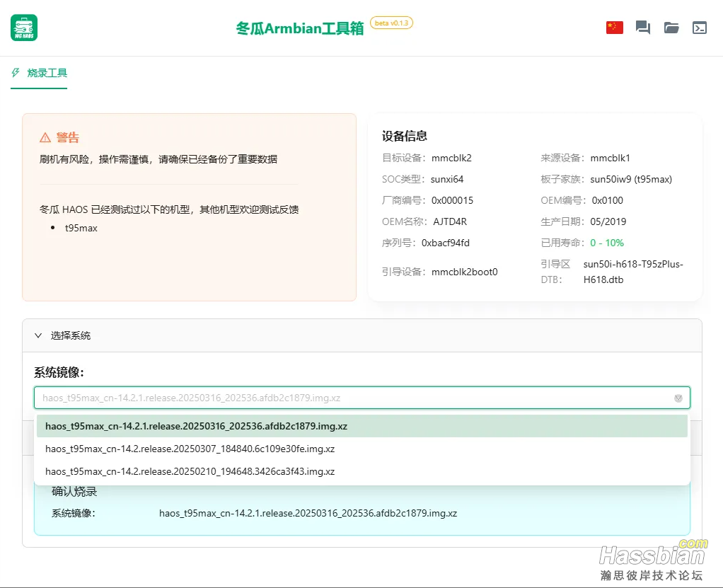Screen dimensions: 723x588
Task: Click the green toolbox logo icon
Action: click(x=24, y=28)
